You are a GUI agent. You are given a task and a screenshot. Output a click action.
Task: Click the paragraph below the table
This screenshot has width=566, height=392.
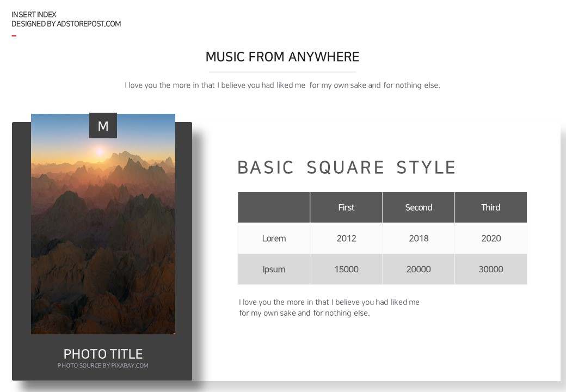coord(329,308)
